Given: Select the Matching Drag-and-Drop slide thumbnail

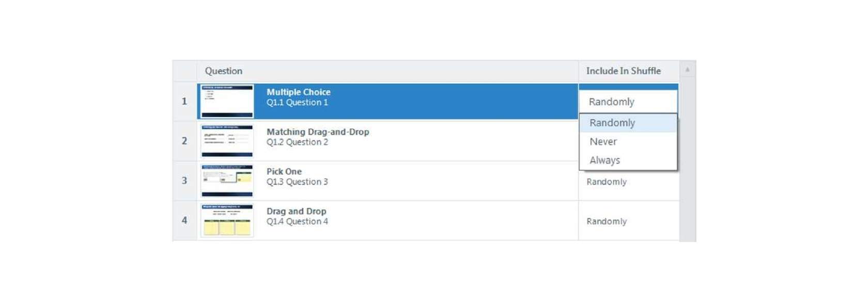Looking at the screenshot, I should pos(227,141).
